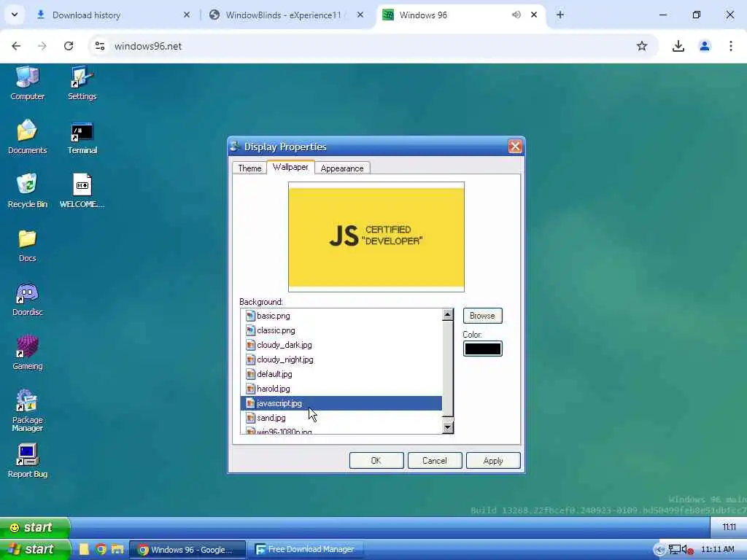This screenshot has width=747, height=560.
Task: Click OK in Display Properties
Action: pos(376,461)
